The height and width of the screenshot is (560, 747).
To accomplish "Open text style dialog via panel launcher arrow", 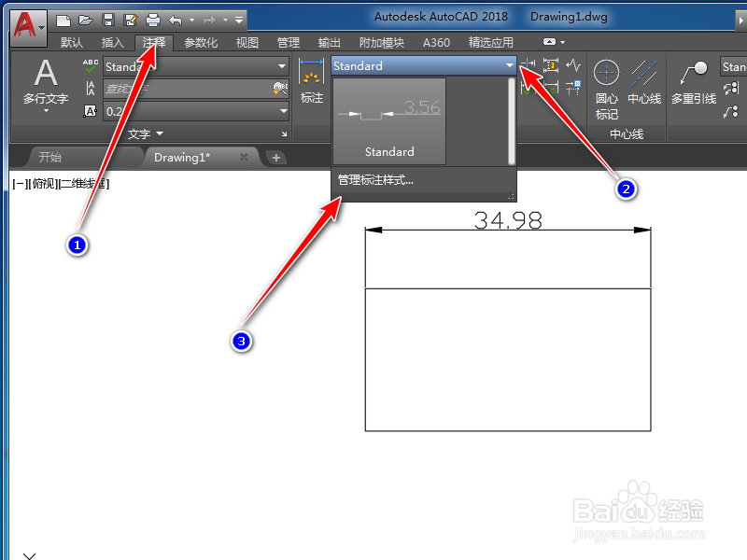I will 285,134.
